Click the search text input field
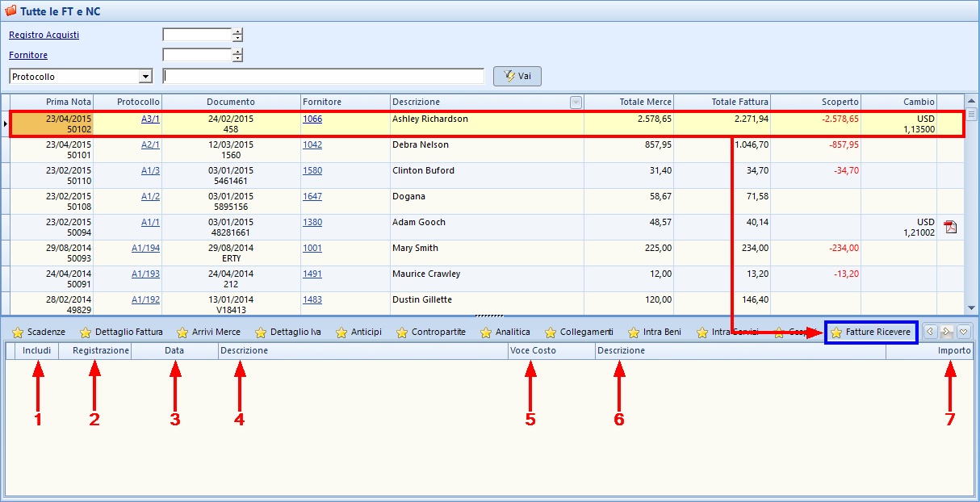This screenshot has width=980, height=502. [x=323, y=76]
